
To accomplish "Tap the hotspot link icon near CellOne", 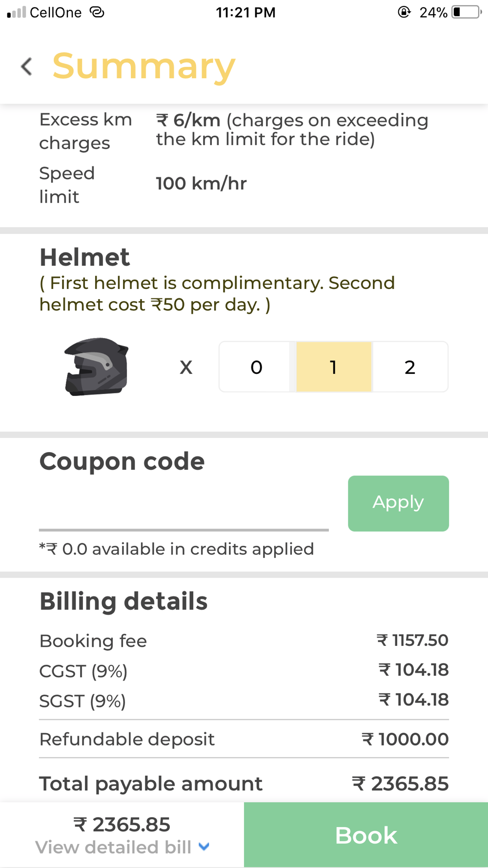I will click(x=97, y=12).
